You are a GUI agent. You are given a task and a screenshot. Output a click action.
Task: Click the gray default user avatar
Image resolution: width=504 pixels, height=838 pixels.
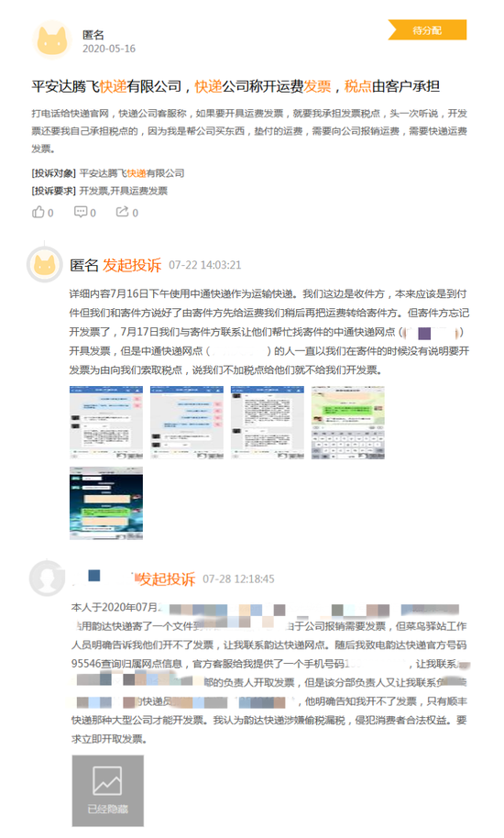tap(47, 579)
